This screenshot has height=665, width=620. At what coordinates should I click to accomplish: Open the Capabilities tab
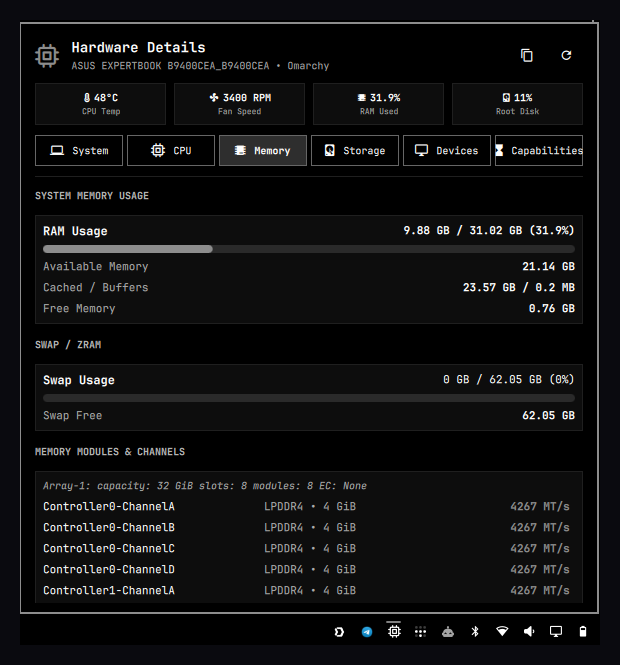539,151
